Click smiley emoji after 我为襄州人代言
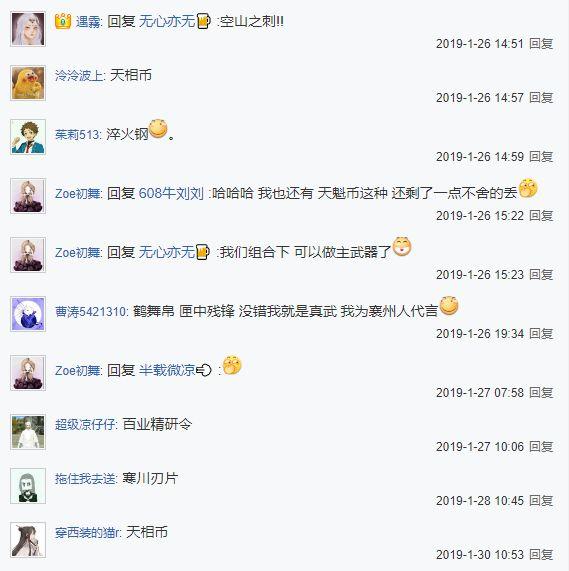Image resolution: width=569 pixels, height=571 pixels. point(449,306)
